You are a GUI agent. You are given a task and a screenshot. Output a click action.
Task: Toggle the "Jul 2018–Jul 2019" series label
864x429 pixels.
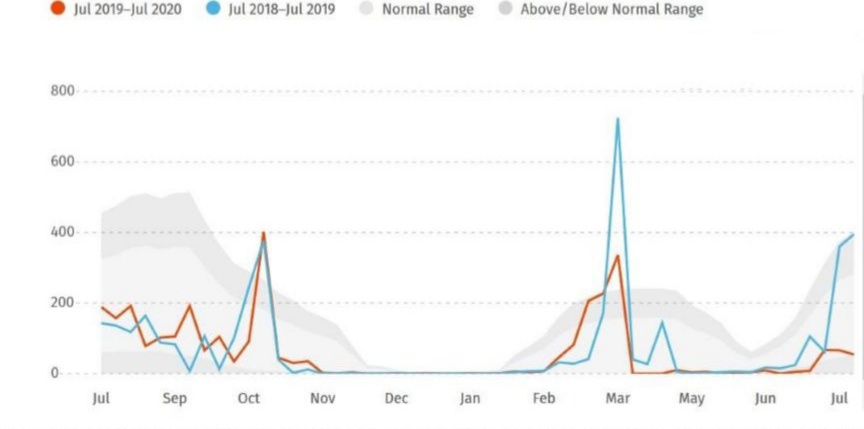pos(283,9)
